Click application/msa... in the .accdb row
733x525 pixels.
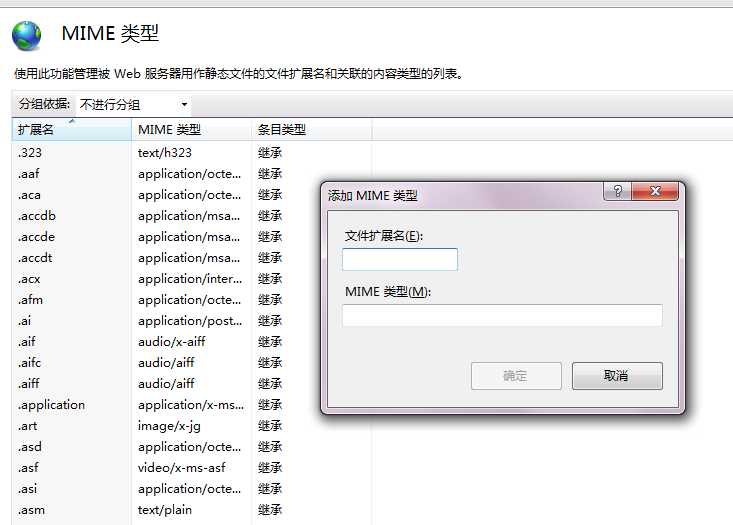click(x=189, y=216)
